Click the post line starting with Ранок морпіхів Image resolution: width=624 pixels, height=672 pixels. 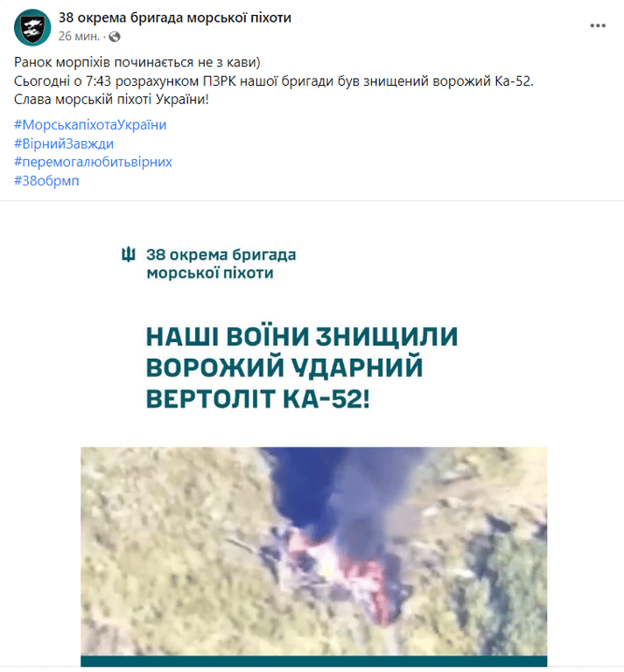click(x=137, y=62)
